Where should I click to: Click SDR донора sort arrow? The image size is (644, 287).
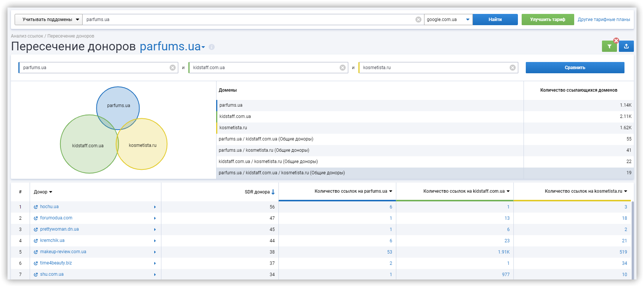coord(273,192)
